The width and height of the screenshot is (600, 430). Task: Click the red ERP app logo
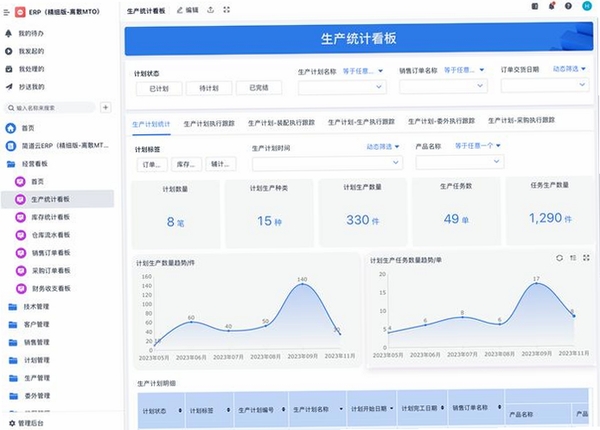click(x=20, y=12)
